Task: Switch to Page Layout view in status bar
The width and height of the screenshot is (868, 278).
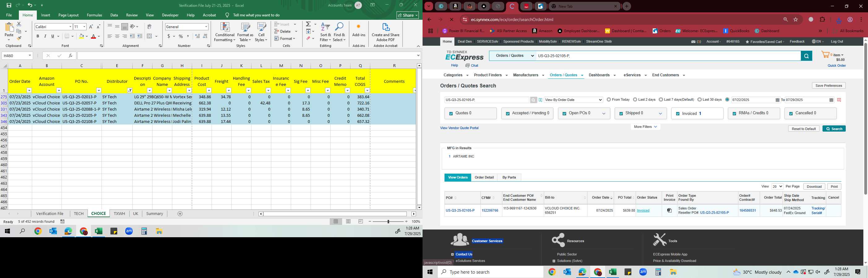Action: [348, 221]
